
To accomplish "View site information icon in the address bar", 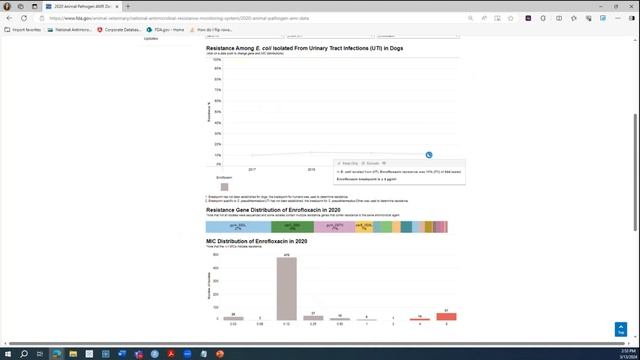I will click(42, 18).
